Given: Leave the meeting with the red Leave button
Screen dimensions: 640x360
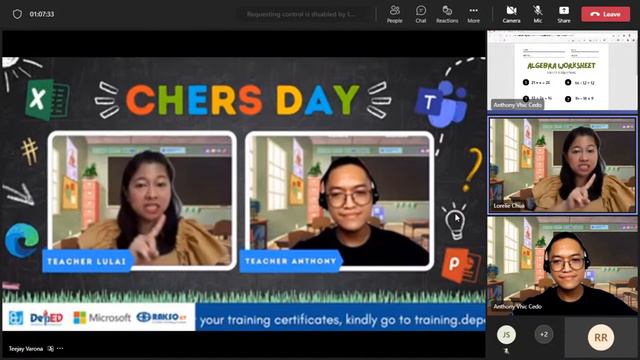Looking at the screenshot, I should (x=605, y=14).
